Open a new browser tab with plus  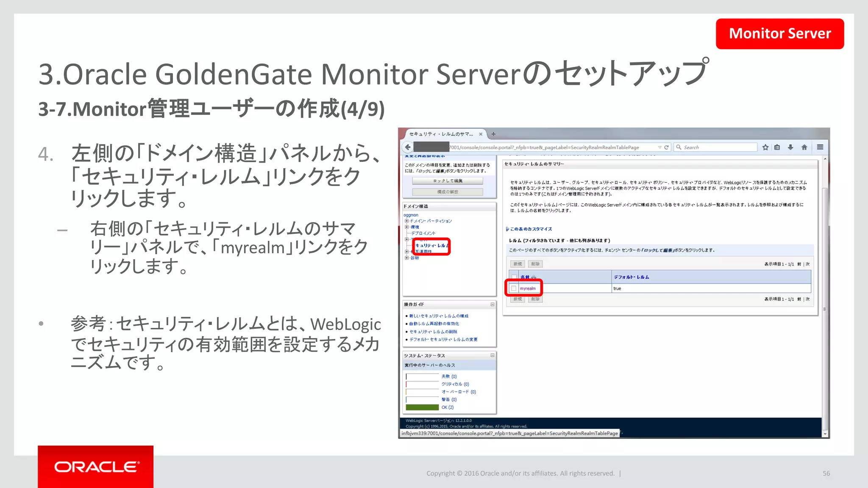493,134
